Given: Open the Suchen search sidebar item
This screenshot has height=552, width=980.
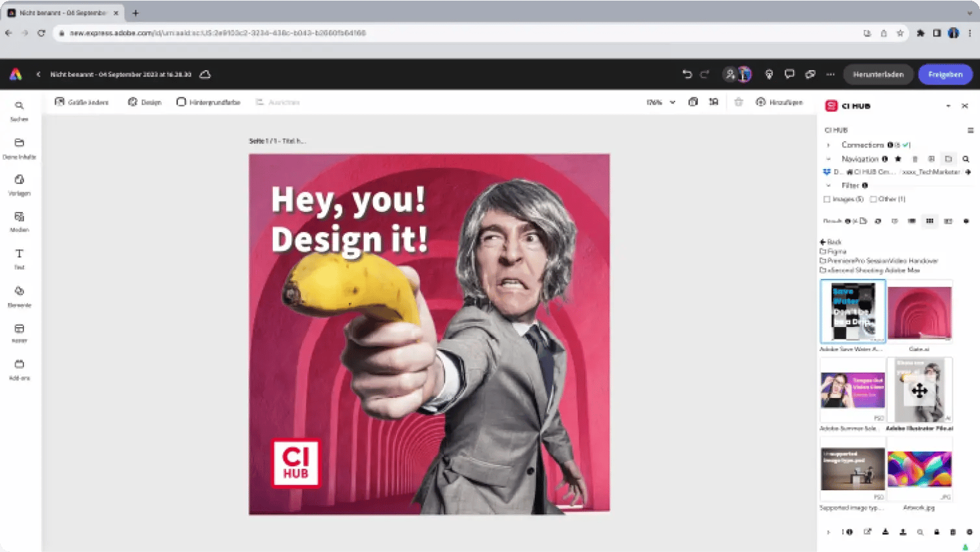Looking at the screenshot, I should click(19, 111).
